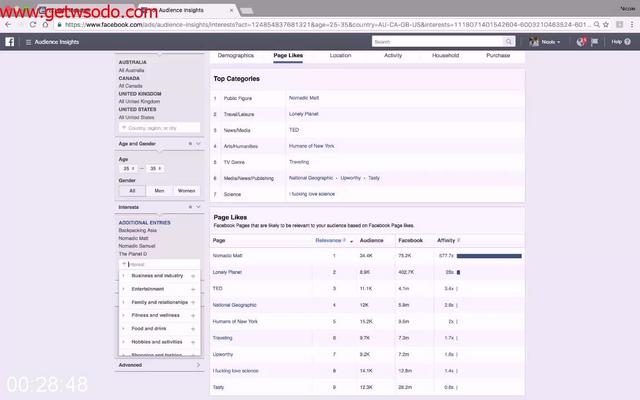Expand the Advanced section
This screenshot has width=640, height=400.
point(198,365)
